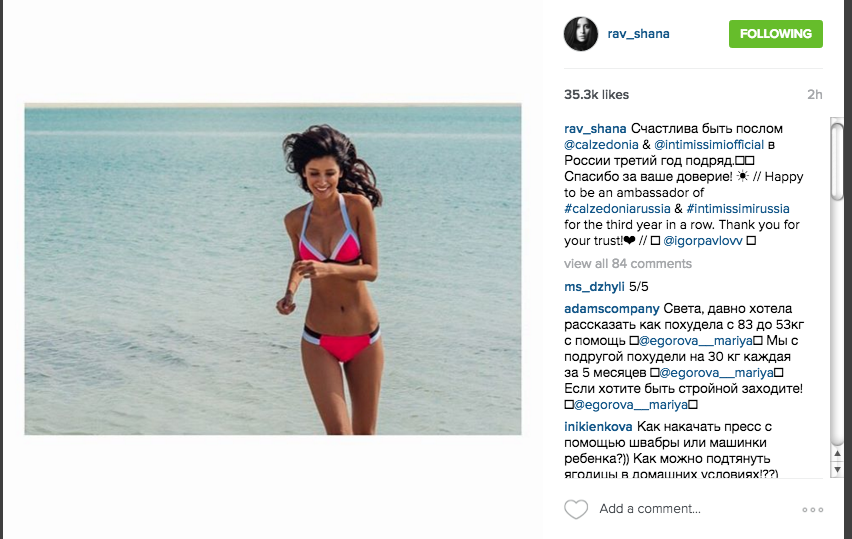Toggle the green FOLLOWING button
This screenshot has height=539, width=852.
point(775,34)
